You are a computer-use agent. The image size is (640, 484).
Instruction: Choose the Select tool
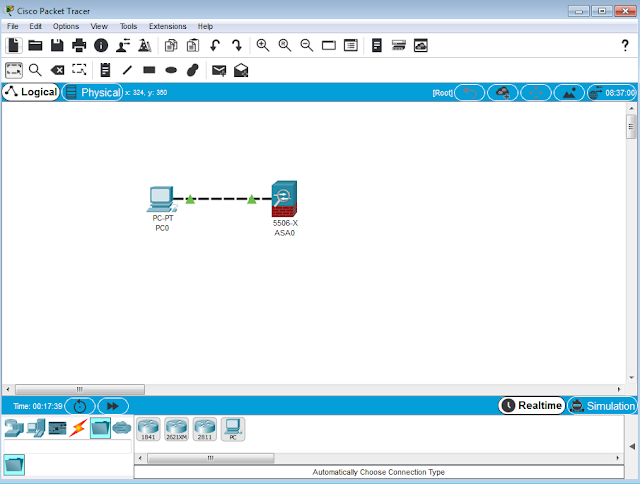click(x=14, y=70)
